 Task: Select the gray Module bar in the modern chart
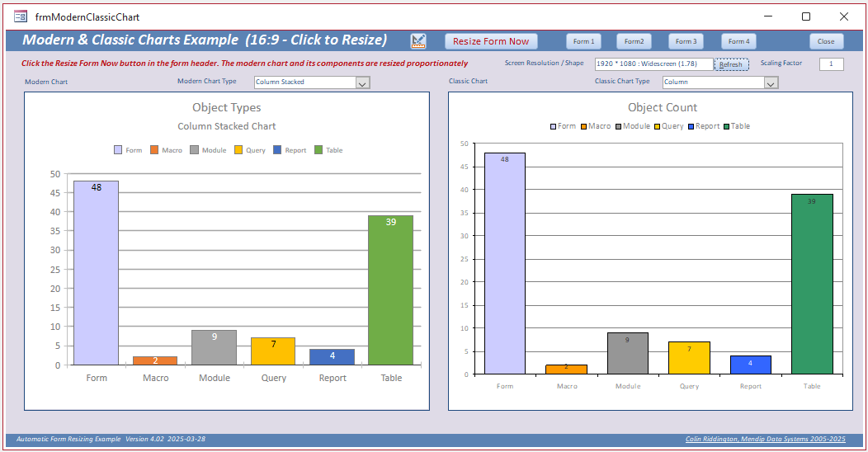[215, 348]
